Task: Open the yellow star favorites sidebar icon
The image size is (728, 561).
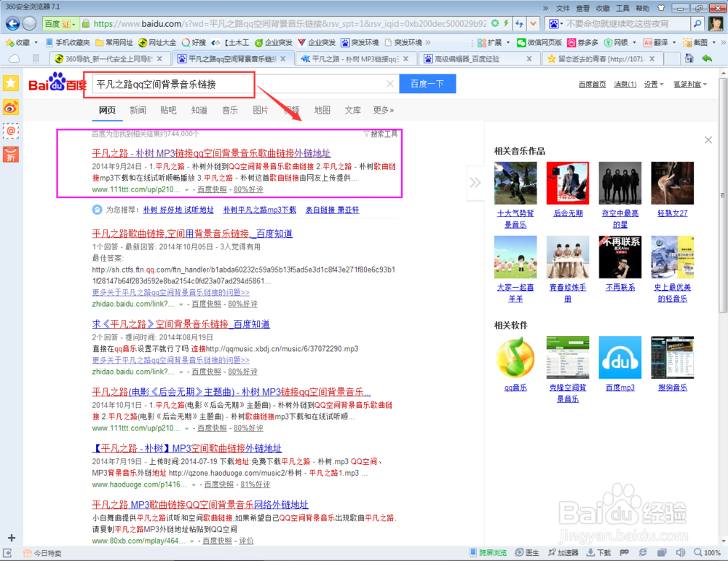Action: point(11,84)
